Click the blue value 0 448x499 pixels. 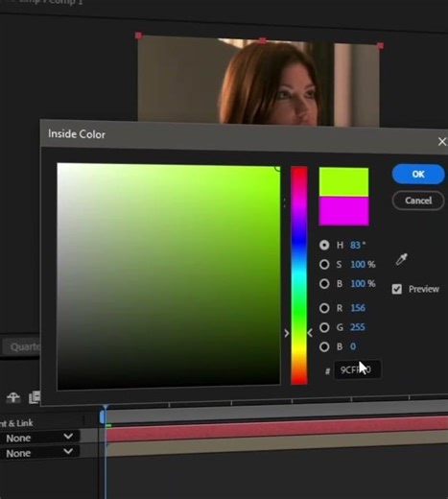coord(353,346)
